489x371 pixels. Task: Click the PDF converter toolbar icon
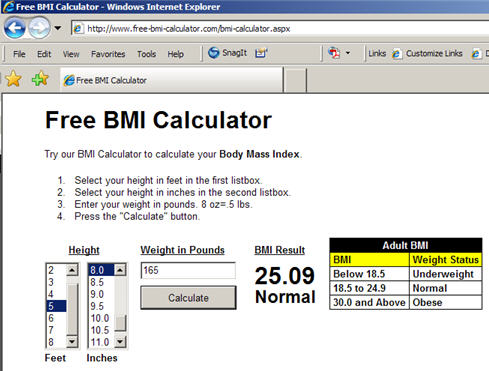tap(334, 53)
